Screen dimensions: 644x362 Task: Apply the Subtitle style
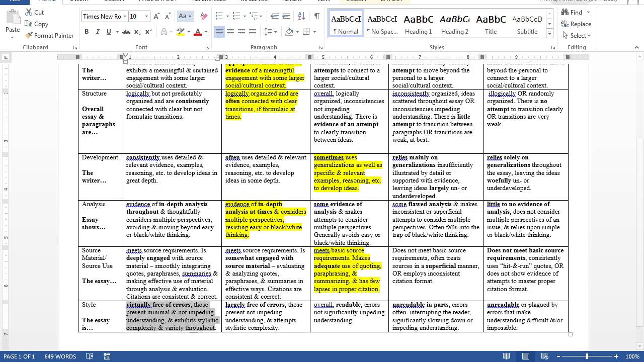(527, 24)
